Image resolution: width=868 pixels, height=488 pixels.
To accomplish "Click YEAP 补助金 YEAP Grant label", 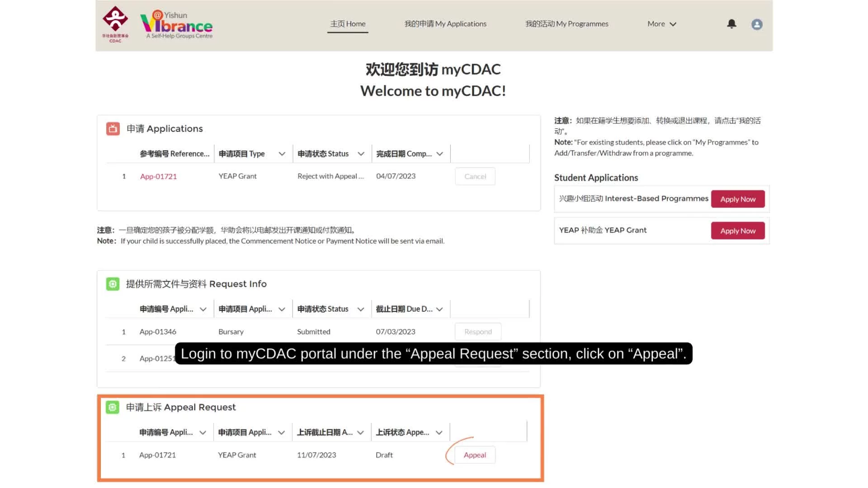I will pos(603,230).
